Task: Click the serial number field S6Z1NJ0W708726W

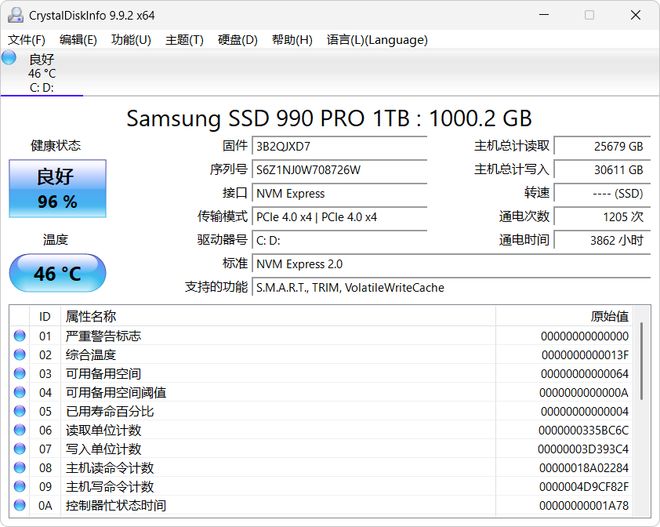Action: 339,170
